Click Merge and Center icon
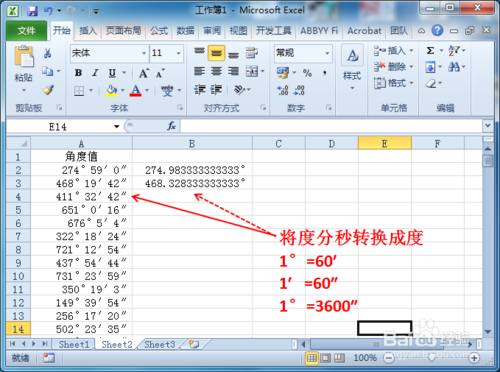Image resolution: width=500 pixels, height=372 pixels. [252, 71]
